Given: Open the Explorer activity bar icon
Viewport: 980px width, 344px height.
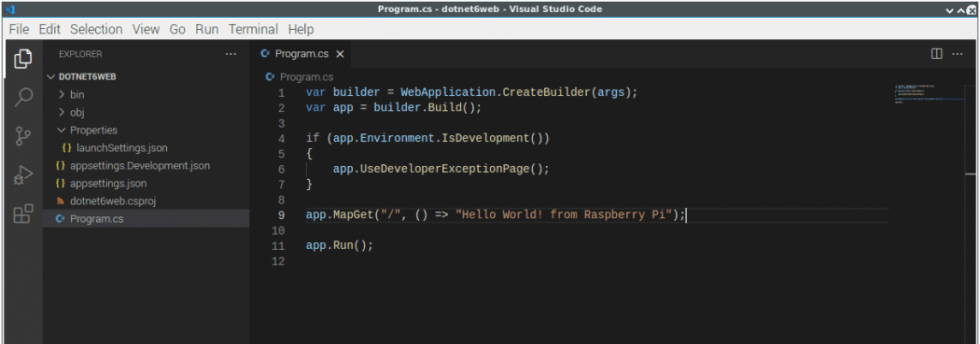Looking at the screenshot, I should click(23, 59).
